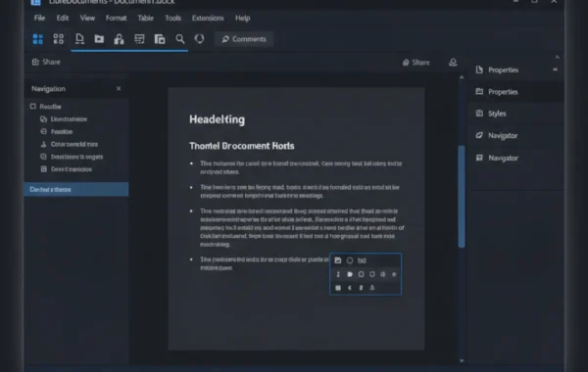Open the View menu
The height and width of the screenshot is (372, 588).
87,18
